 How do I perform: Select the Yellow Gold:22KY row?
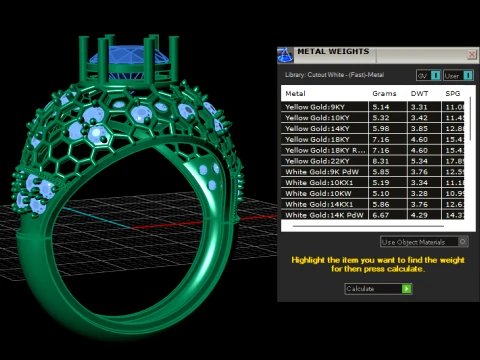click(x=372, y=161)
